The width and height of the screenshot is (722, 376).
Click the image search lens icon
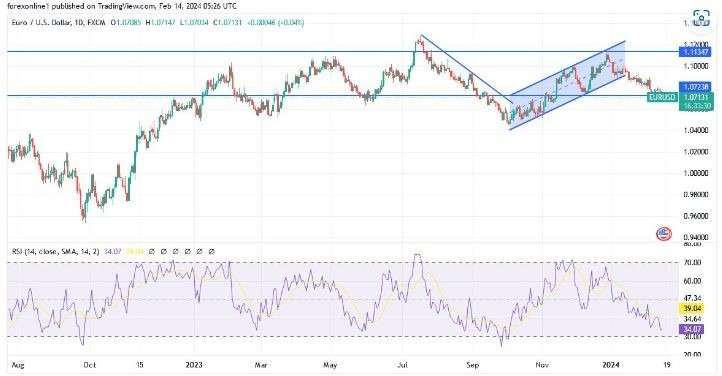tap(701, 19)
